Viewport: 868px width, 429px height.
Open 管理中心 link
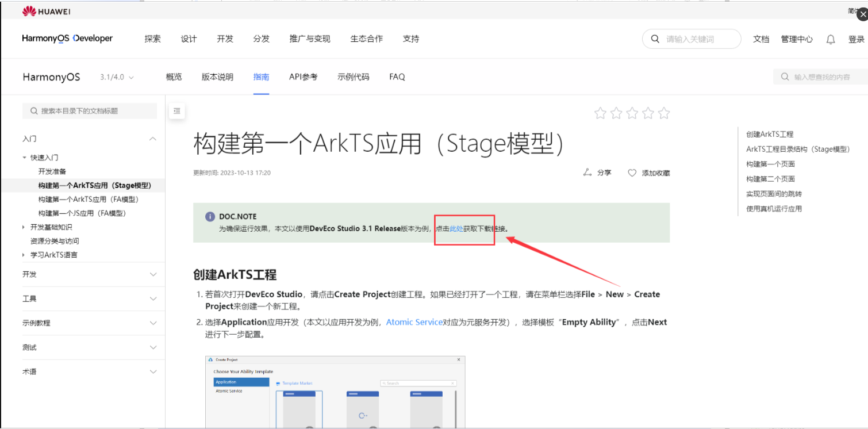pos(797,40)
